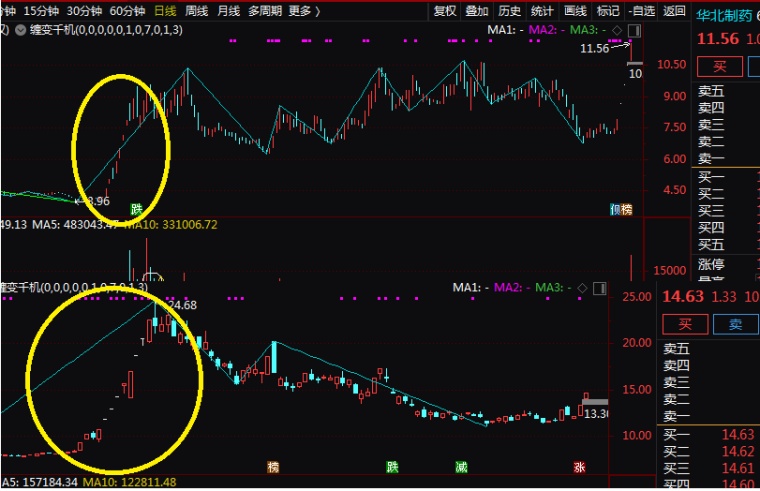Click the 买二 price 14.62 in lower order book
Image resolution: width=760 pixels, height=491 pixels.
738,451
